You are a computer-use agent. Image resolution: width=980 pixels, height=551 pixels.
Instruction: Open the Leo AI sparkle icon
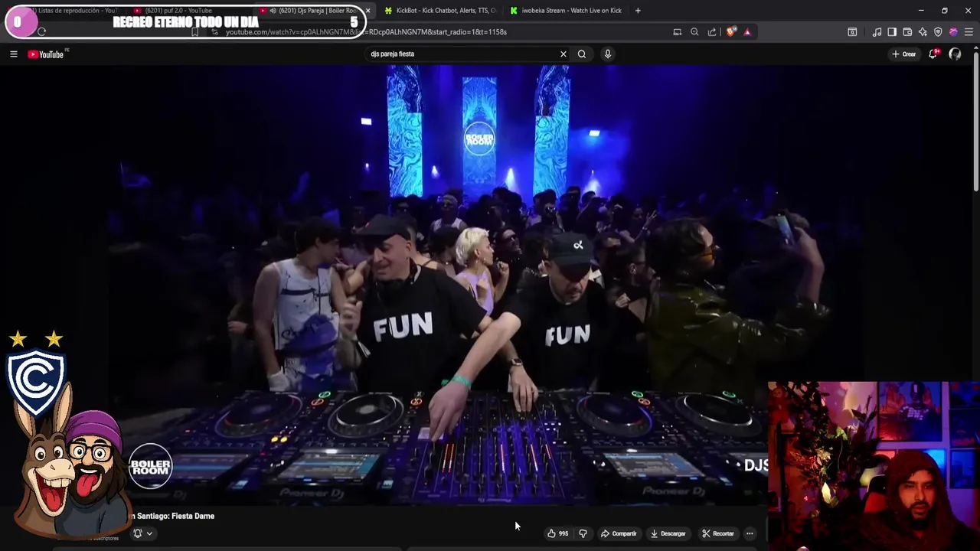[x=923, y=32]
